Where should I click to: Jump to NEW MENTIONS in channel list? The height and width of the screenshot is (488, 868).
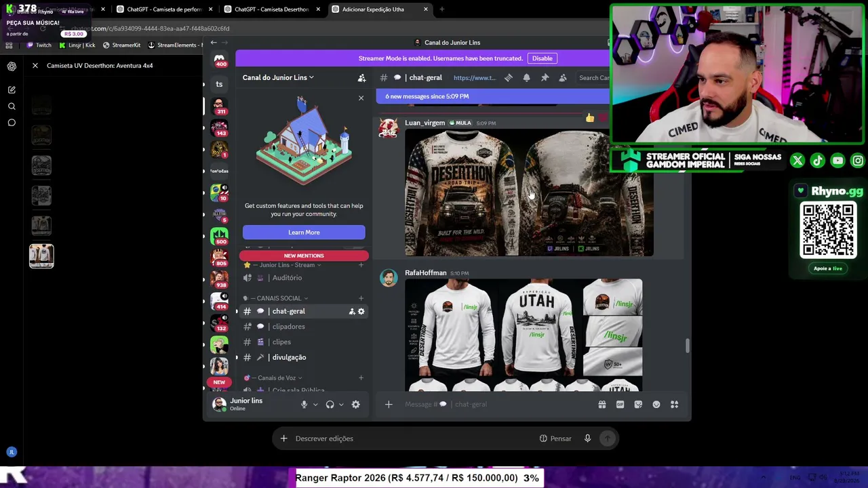point(304,256)
